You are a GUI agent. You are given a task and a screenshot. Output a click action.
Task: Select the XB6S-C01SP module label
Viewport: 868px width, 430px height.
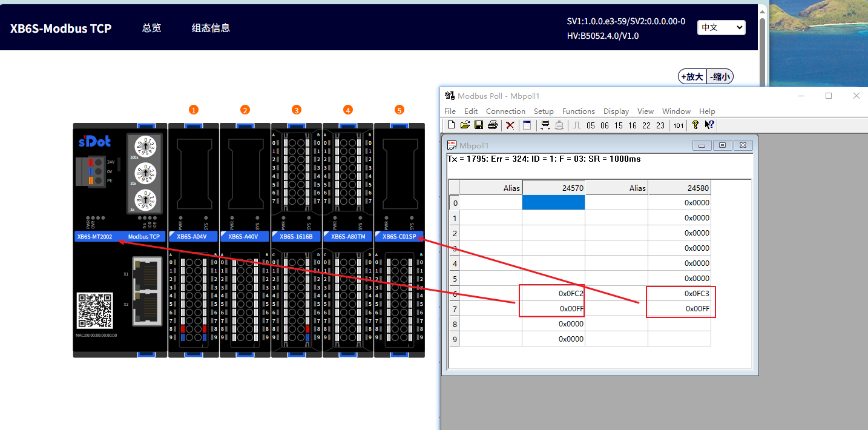(x=399, y=236)
